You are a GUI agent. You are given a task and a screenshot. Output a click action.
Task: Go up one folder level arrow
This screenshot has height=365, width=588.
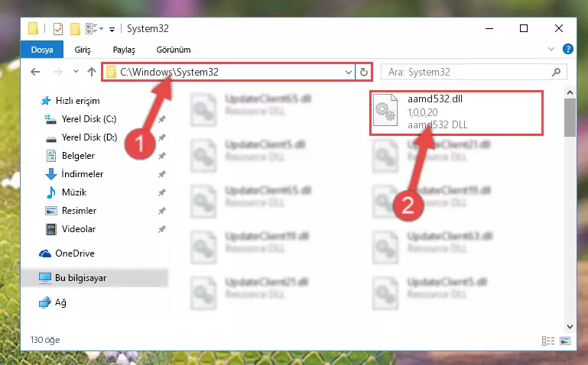pyautogui.click(x=92, y=72)
